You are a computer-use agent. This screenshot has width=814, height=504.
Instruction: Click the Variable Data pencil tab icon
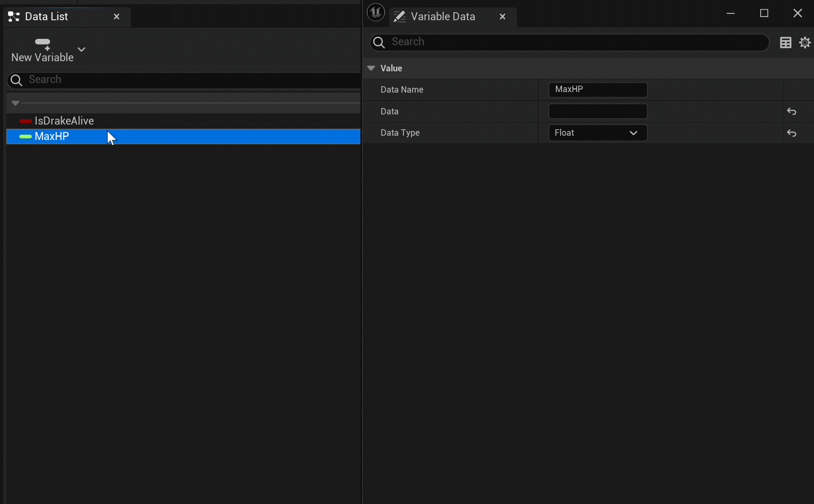tap(399, 16)
